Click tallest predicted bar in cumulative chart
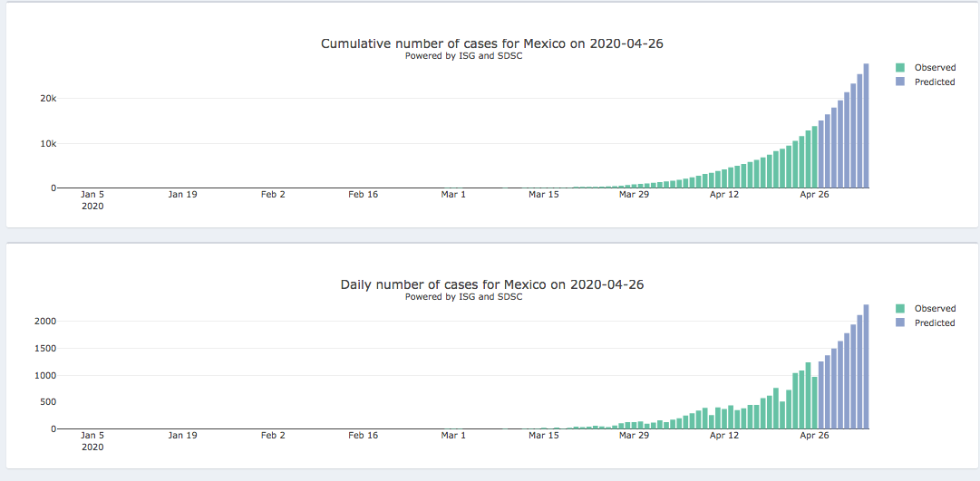Image resolution: width=980 pixels, height=481 pixels. (x=866, y=127)
